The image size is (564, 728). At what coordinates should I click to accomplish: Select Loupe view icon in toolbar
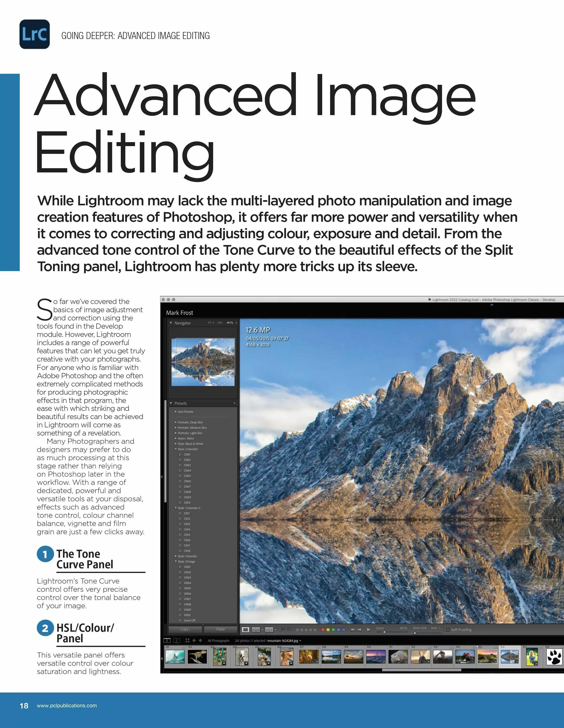click(246, 630)
